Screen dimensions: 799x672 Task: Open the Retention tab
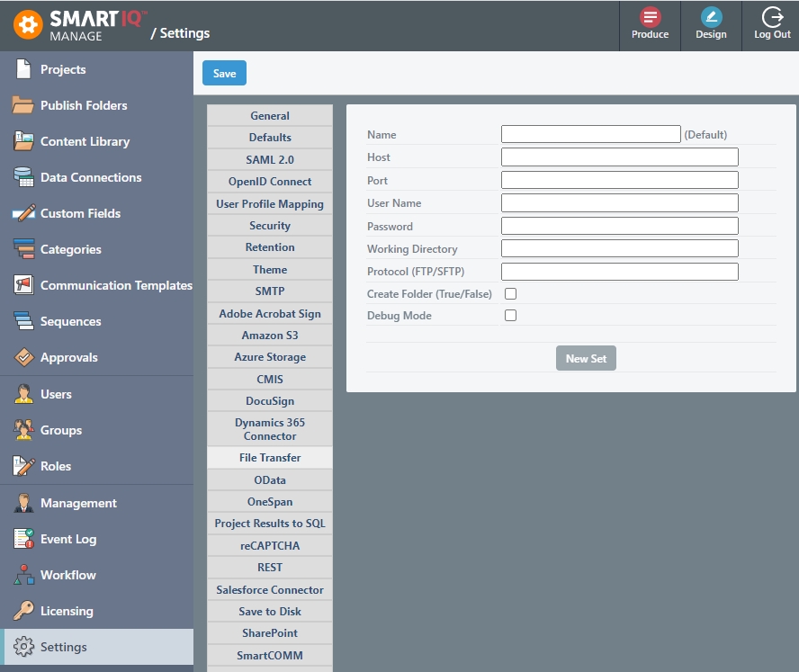click(270, 247)
